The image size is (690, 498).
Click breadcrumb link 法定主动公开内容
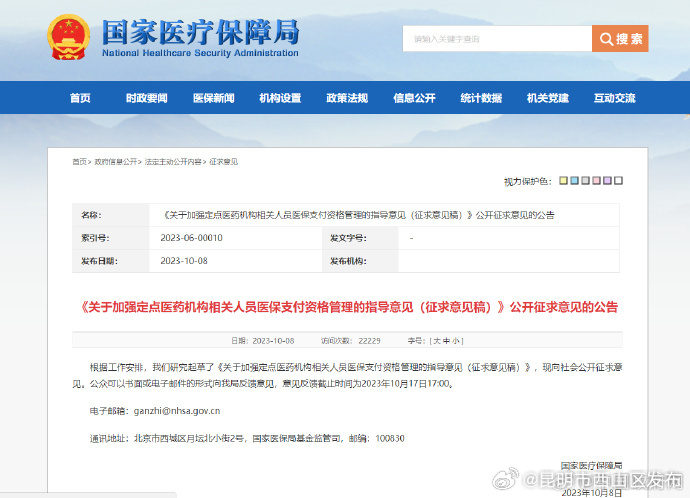point(173,162)
